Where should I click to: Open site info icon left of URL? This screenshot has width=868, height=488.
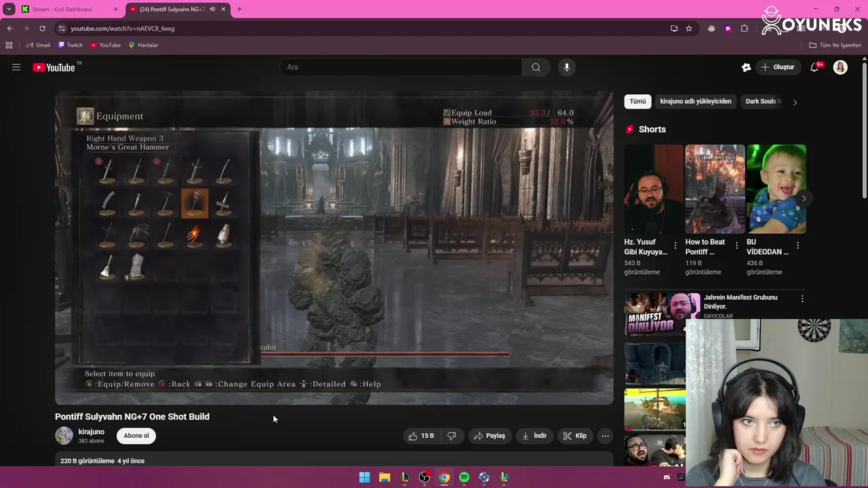click(x=62, y=28)
